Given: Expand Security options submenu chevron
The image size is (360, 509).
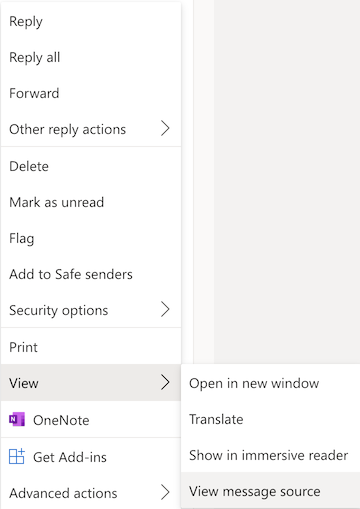Looking at the screenshot, I should [x=165, y=309].
